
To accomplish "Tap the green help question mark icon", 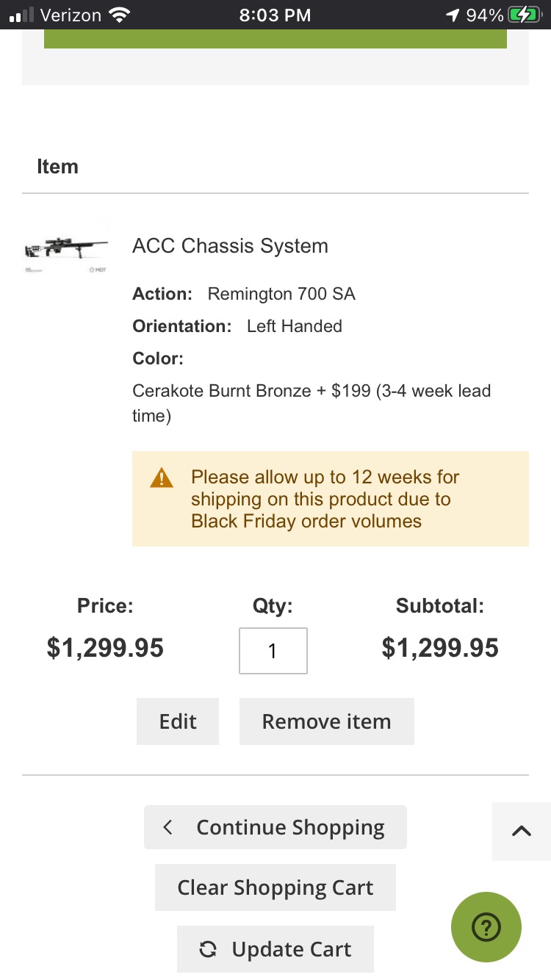I will tap(486, 928).
